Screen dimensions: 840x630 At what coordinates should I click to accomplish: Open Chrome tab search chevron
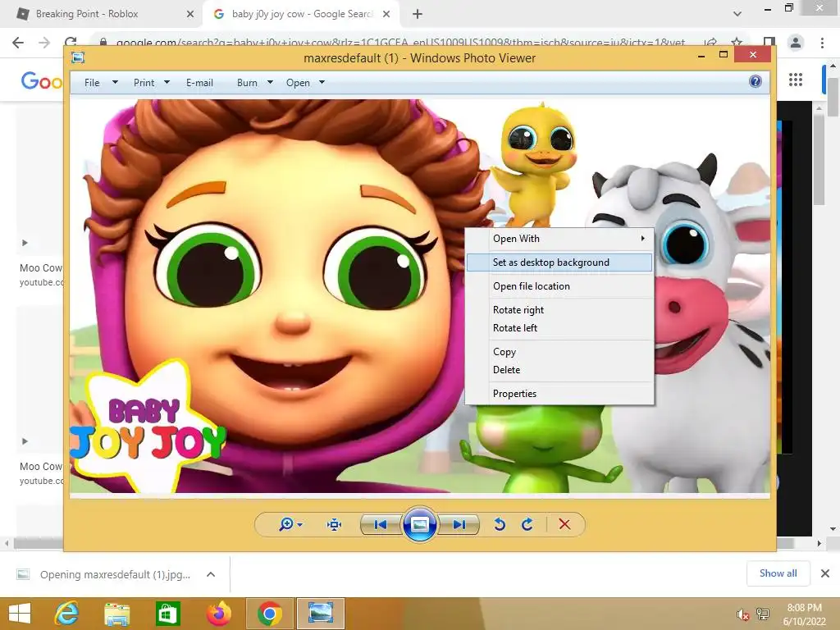click(737, 14)
